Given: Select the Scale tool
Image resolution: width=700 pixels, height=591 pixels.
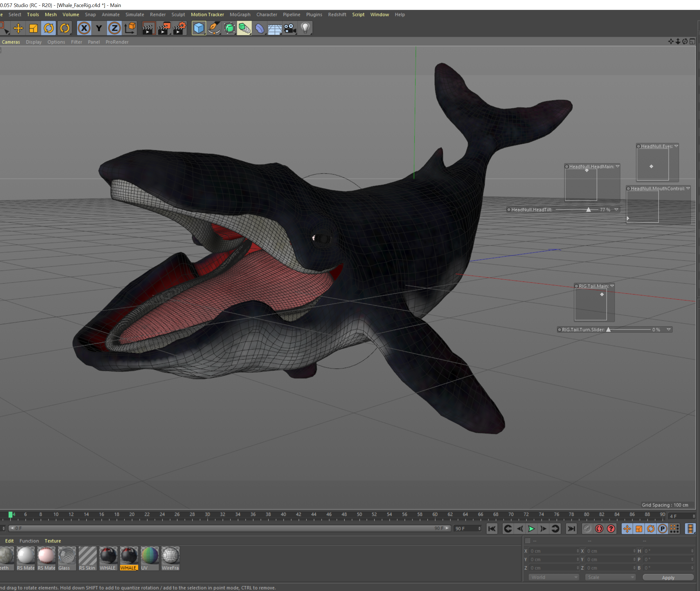Looking at the screenshot, I should click(33, 28).
